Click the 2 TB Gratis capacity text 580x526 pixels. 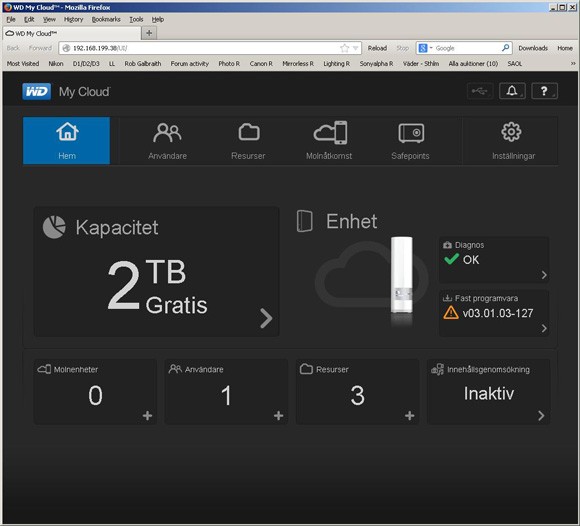pos(157,286)
